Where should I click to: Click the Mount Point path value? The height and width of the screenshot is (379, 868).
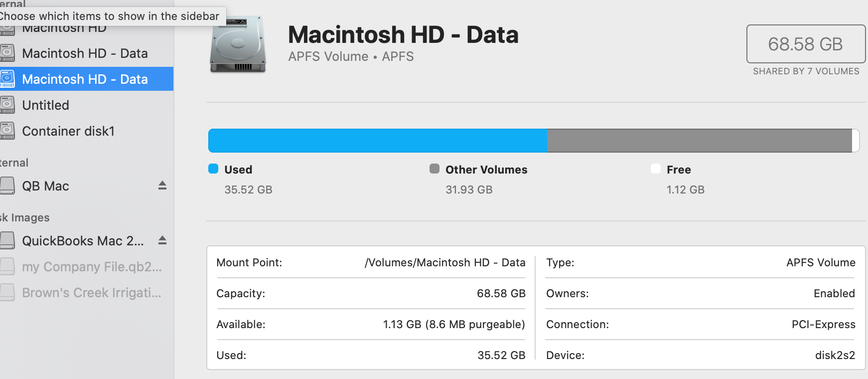(x=445, y=262)
